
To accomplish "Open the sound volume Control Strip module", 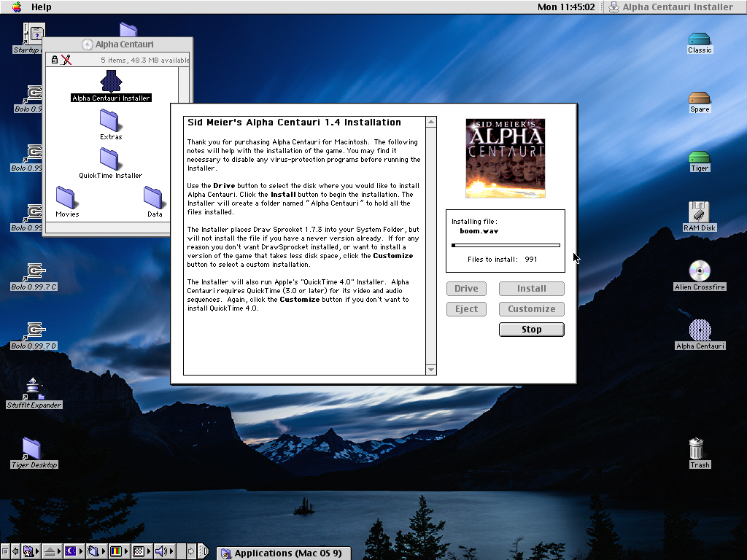I will [x=164, y=551].
